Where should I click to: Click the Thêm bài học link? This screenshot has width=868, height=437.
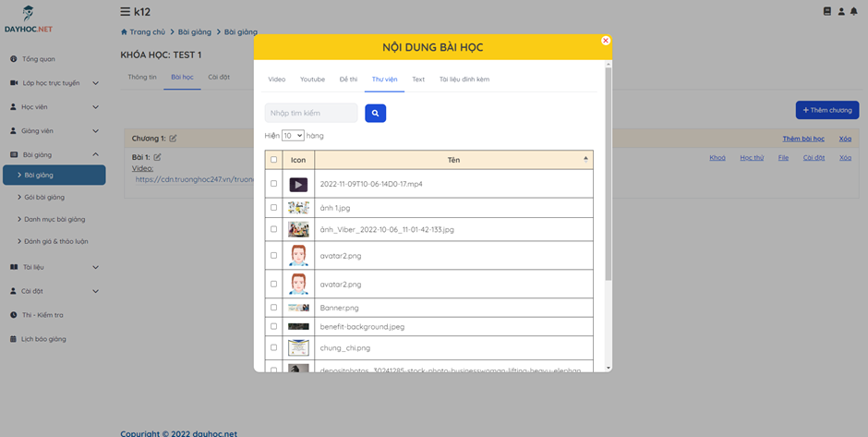click(803, 139)
